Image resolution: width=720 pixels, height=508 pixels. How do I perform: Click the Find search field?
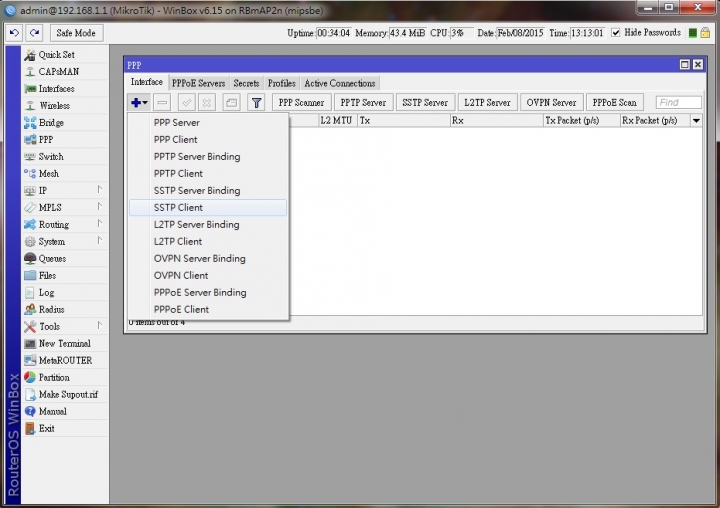(678, 102)
